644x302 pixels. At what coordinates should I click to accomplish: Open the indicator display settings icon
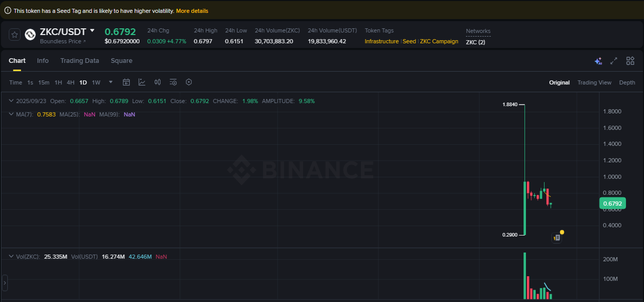click(x=173, y=82)
